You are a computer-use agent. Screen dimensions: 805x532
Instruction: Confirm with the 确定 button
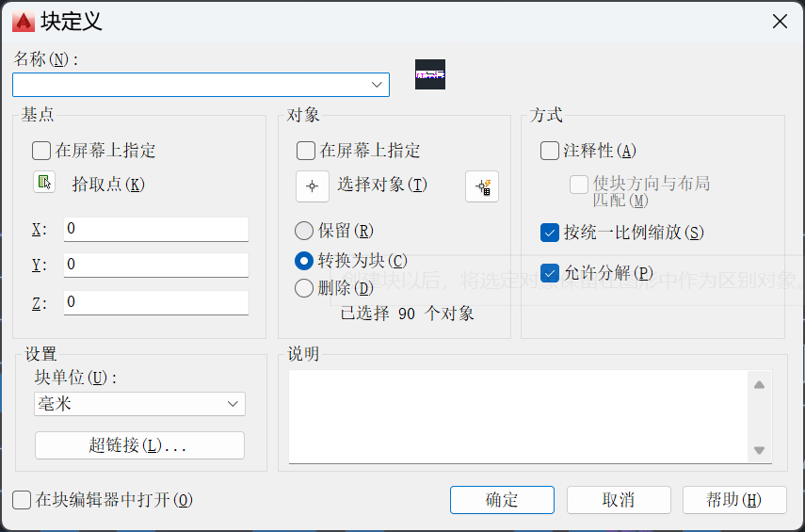tap(502, 500)
